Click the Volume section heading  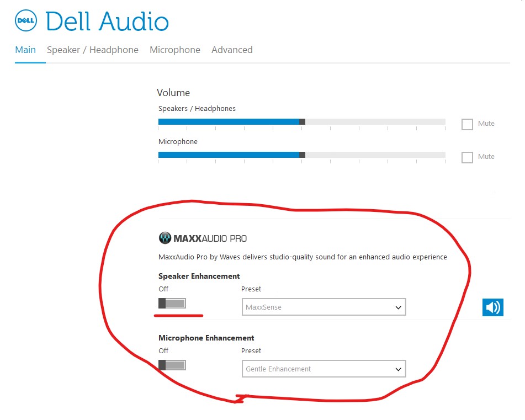173,93
